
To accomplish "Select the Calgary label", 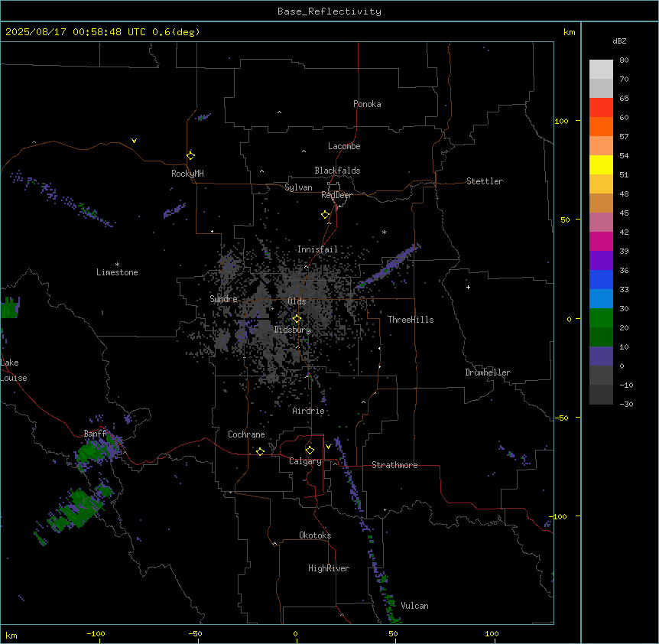I will coord(306,461).
